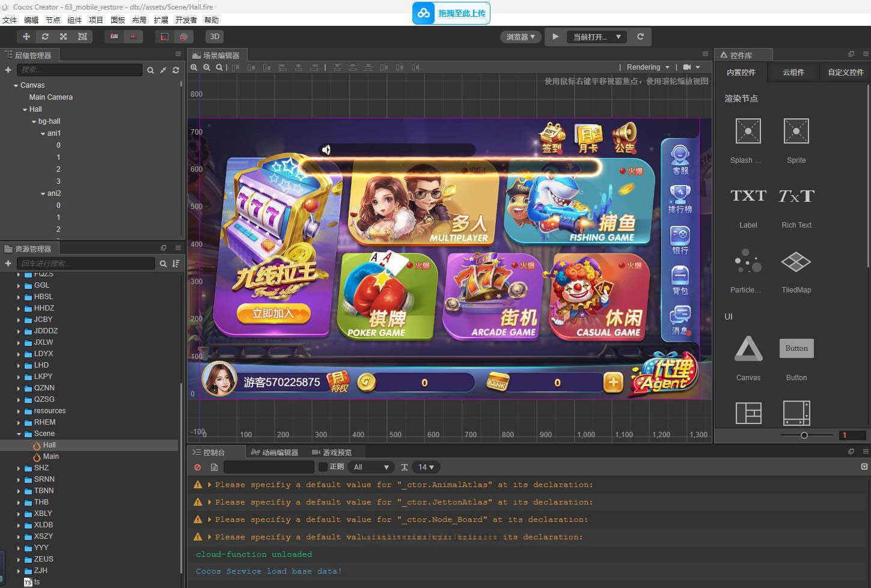The image size is (871, 588).
Task: Click the widget library zoom slider
Action: click(x=804, y=435)
